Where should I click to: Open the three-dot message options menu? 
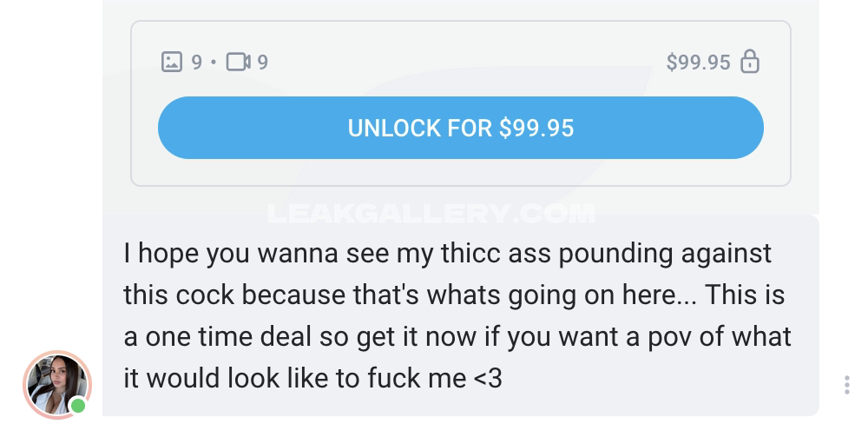point(846,385)
